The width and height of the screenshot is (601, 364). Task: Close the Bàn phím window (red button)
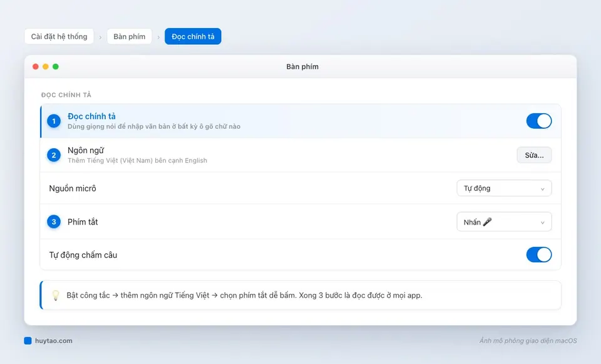click(36, 66)
